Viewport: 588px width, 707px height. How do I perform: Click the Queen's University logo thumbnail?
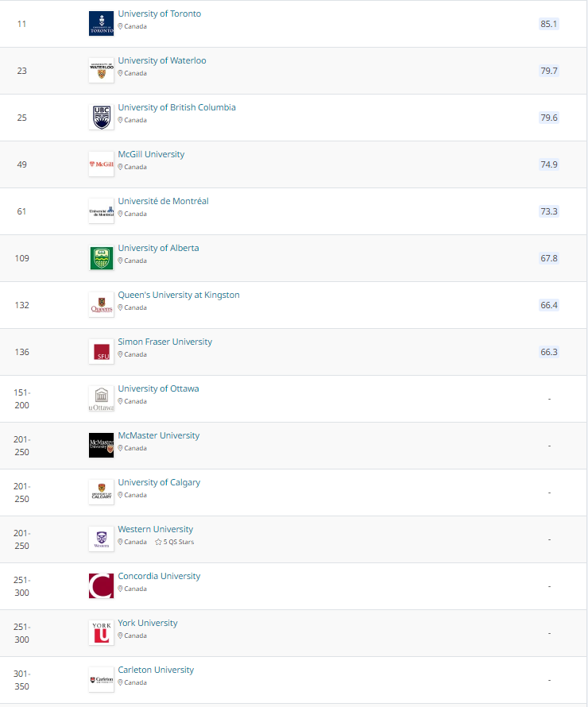coord(101,305)
